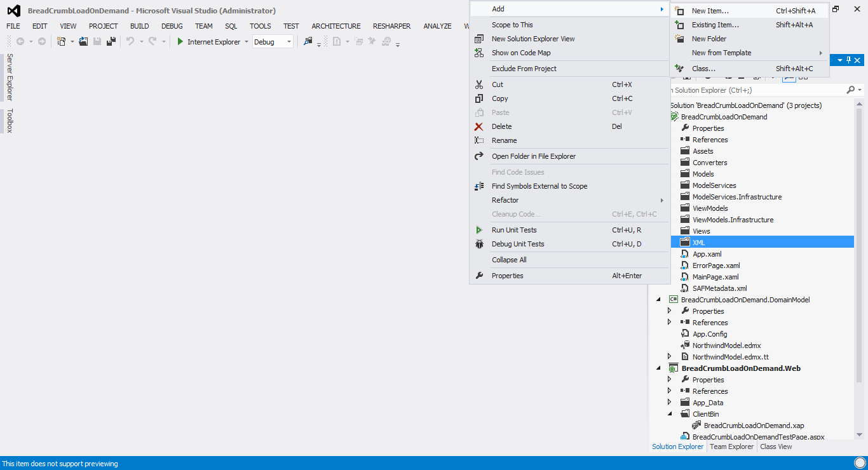Click the Class icon in Add submenu

pyautogui.click(x=679, y=69)
